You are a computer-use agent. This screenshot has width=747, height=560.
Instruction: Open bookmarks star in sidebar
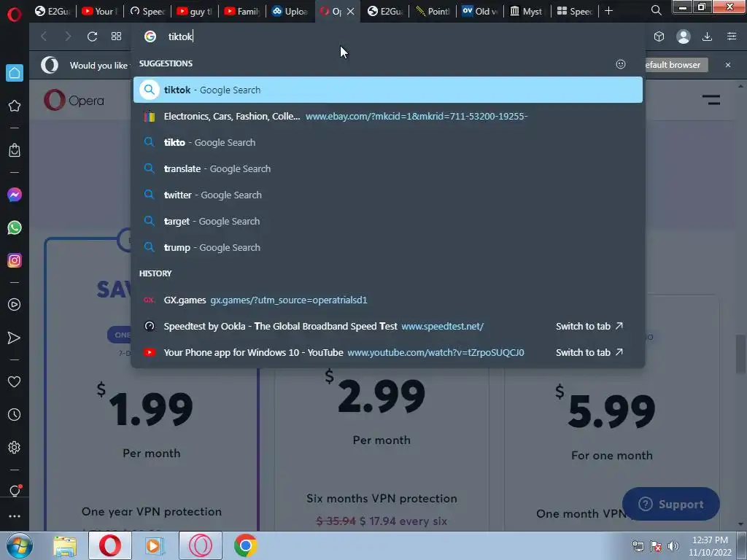(x=15, y=106)
